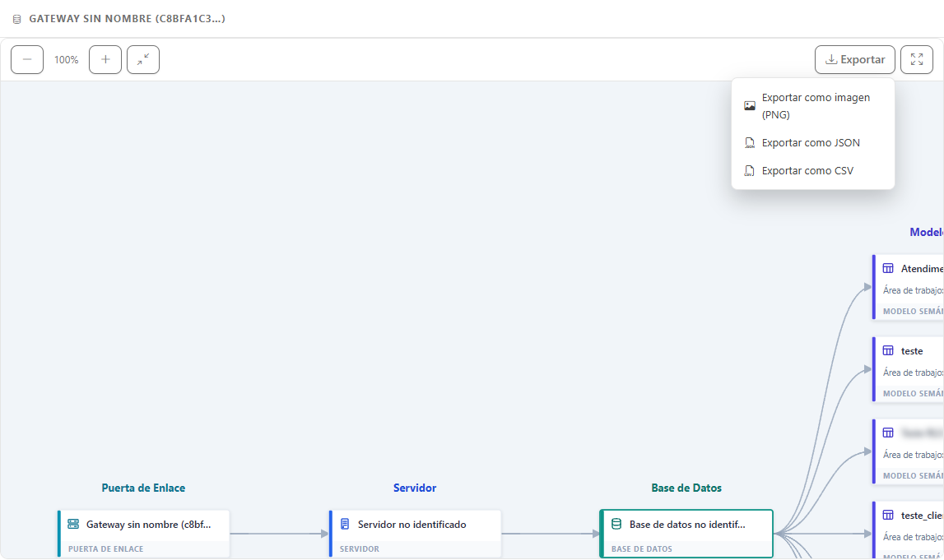
Task: Click the zoom in plus button
Action: [105, 59]
